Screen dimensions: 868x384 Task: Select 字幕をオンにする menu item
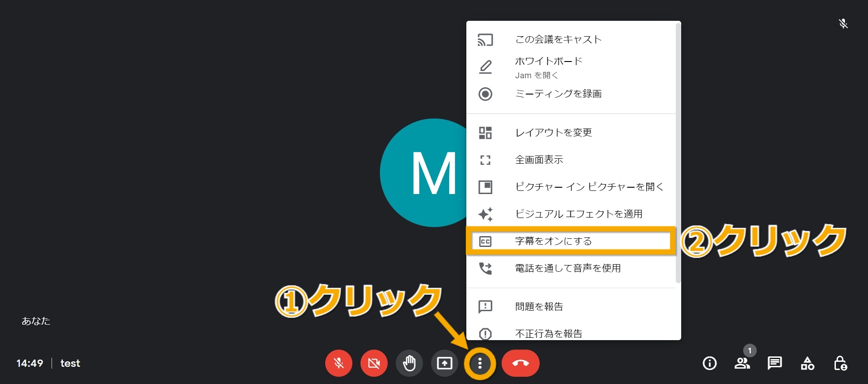pos(571,241)
